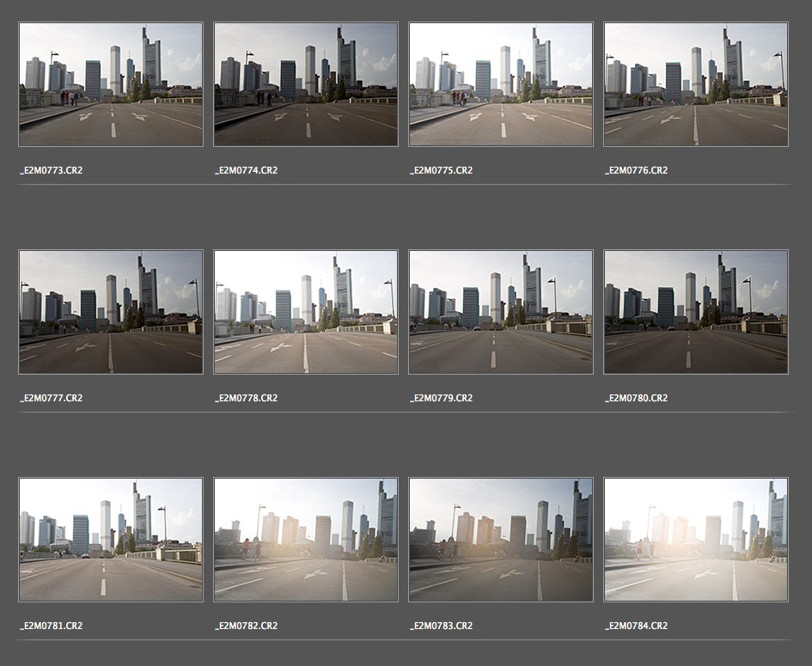812x666 pixels.
Task: Pick the _E2M0777.CR2 image thumbnail
Action: tap(111, 312)
